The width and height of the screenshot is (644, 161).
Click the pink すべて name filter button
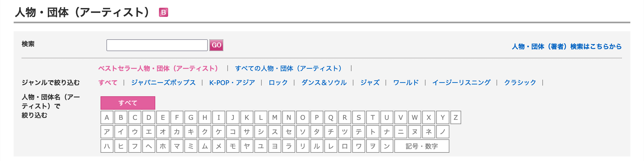pyautogui.click(x=128, y=103)
